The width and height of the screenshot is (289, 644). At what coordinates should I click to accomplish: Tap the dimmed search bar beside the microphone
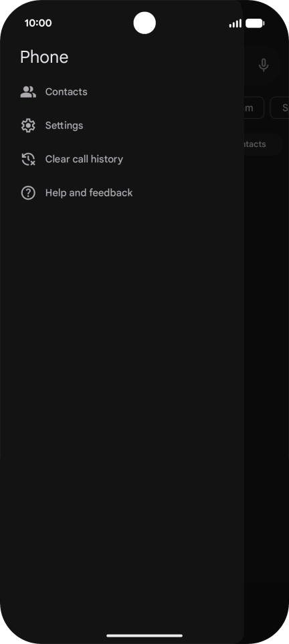(251, 65)
